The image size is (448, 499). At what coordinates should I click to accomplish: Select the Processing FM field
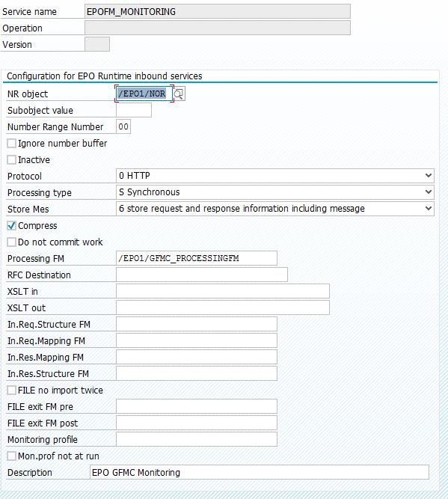tap(197, 258)
